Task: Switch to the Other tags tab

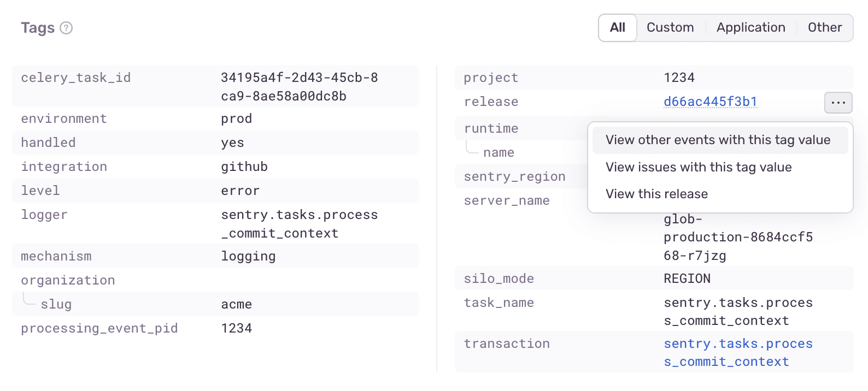Action: tap(824, 27)
